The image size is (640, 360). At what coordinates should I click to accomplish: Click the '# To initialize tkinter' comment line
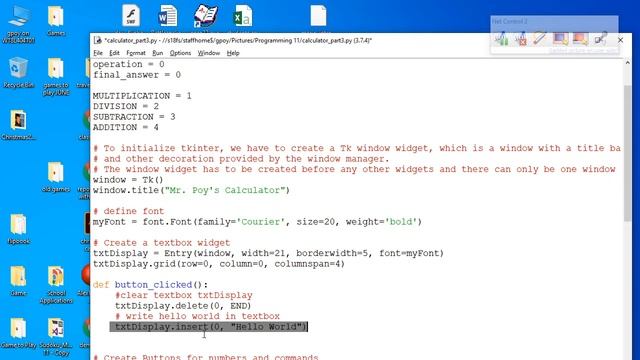click(357, 149)
